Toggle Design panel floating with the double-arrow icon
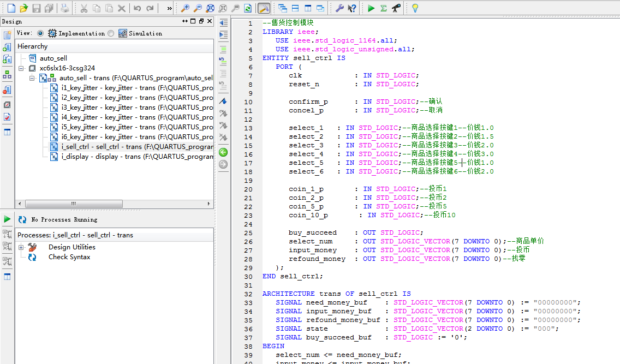The width and height of the screenshot is (620, 364). pos(184,21)
